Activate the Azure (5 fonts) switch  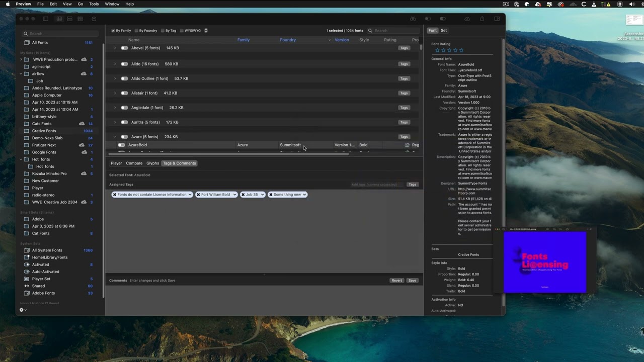tap(124, 137)
